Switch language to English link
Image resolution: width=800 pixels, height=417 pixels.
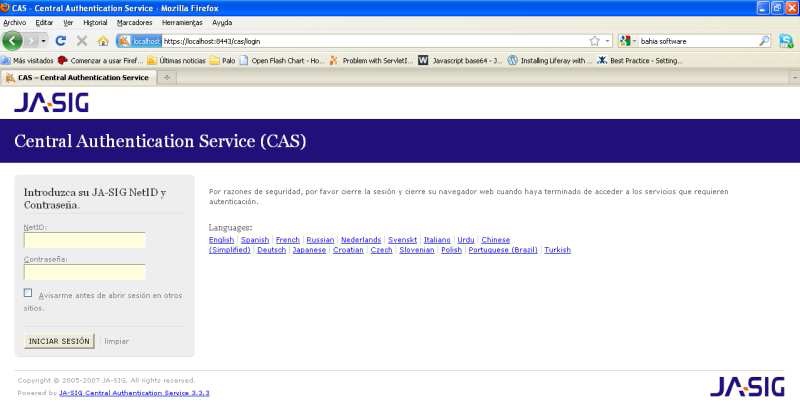point(221,240)
